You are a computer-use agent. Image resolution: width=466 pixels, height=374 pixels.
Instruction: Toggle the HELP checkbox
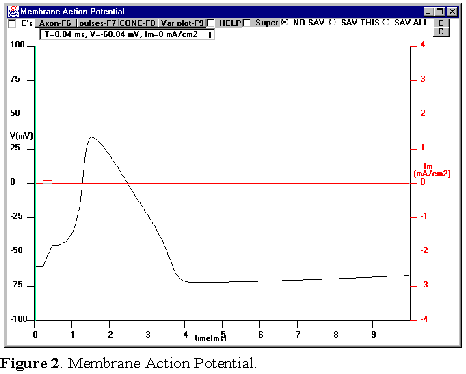[210, 23]
